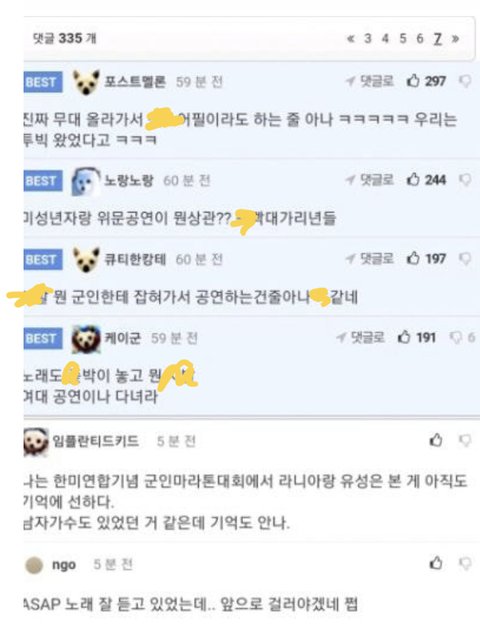Open comment page 5
480x633 pixels.
click(x=403, y=38)
